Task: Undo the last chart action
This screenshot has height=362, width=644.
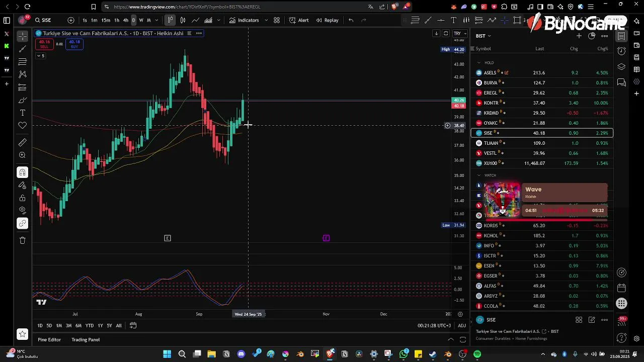Action: pos(351,20)
